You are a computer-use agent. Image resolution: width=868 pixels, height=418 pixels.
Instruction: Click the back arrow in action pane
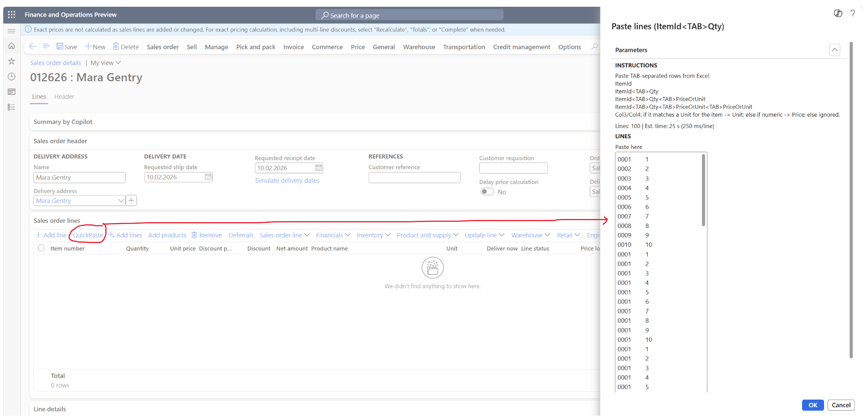click(32, 46)
